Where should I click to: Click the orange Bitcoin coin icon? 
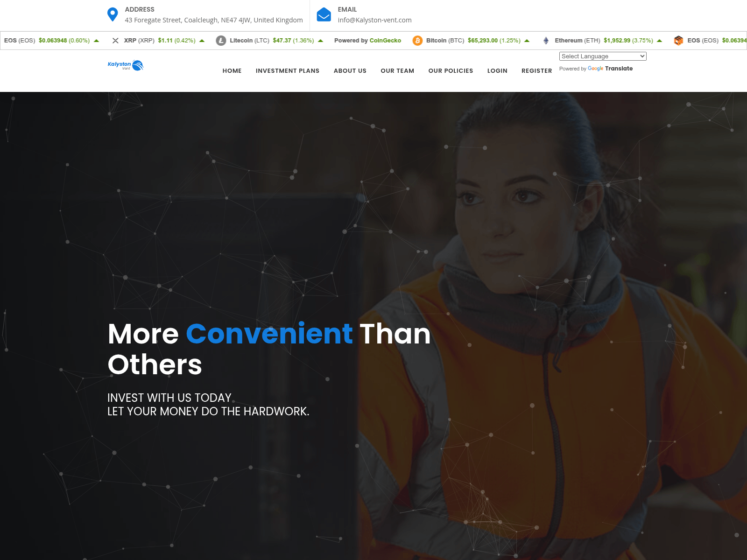(x=417, y=41)
